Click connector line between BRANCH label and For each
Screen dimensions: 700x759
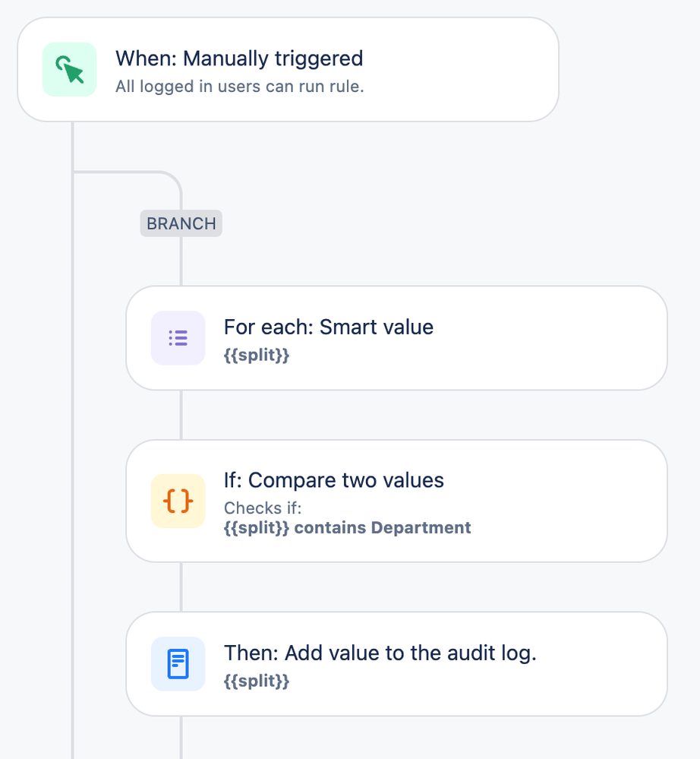181,261
